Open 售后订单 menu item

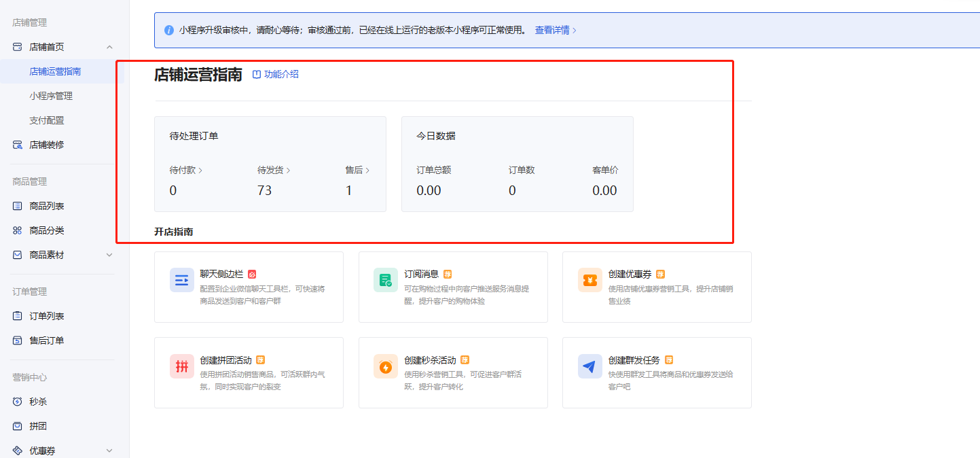(x=47, y=340)
